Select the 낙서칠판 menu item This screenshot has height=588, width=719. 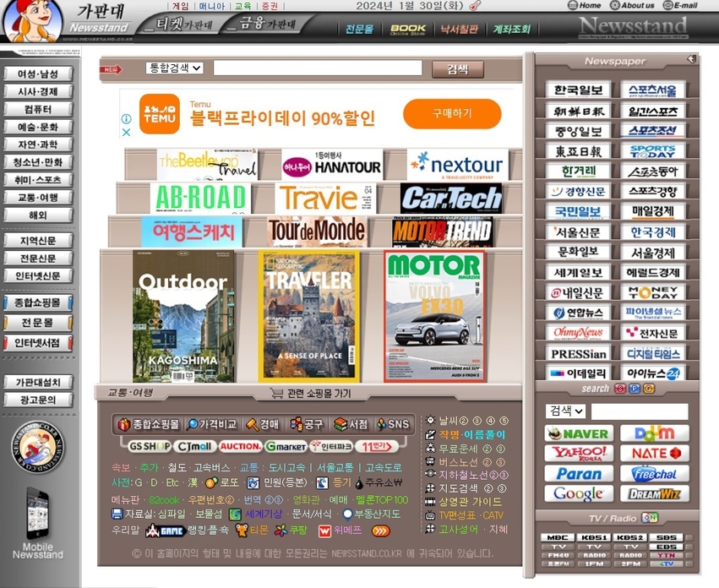459,30
